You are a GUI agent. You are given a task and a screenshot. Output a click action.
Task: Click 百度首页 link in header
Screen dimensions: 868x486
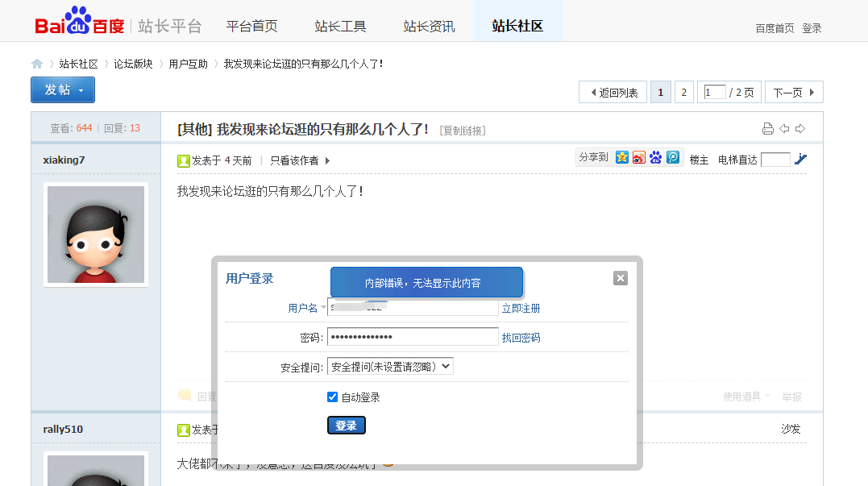(775, 28)
